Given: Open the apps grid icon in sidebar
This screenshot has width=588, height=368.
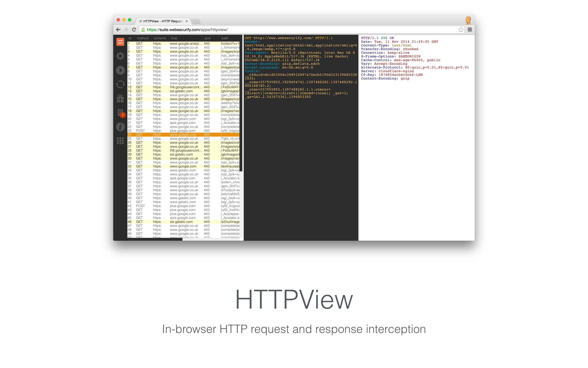Looking at the screenshot, I should (120, 141).
